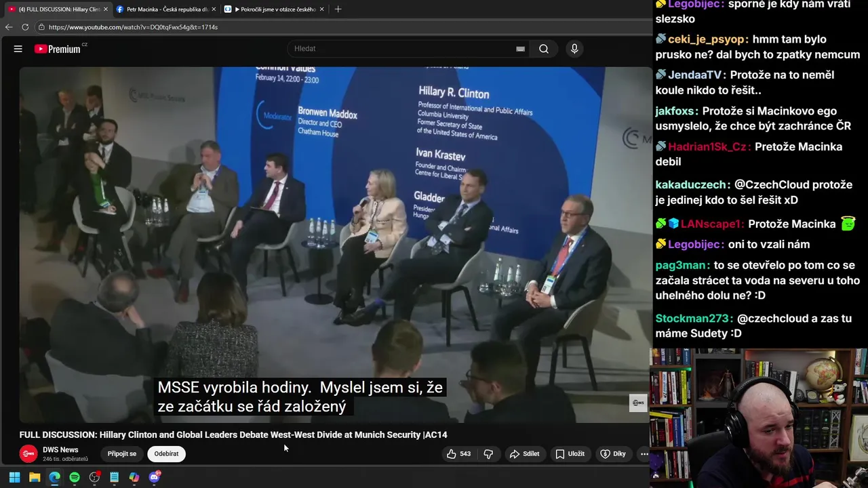Click pag3man username in chat

pyautogui.click(x=681, y=266)
